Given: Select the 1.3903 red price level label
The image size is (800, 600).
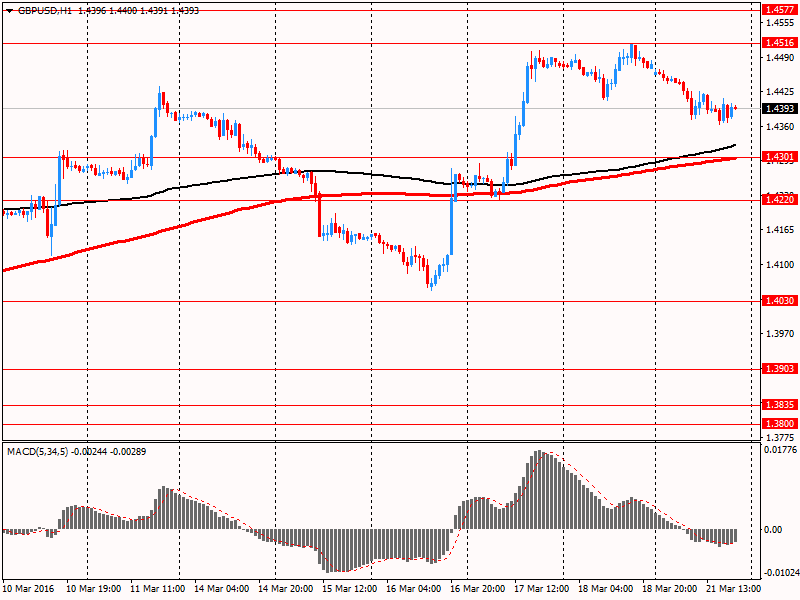Looking at the screenshot, I should point(781,368).
